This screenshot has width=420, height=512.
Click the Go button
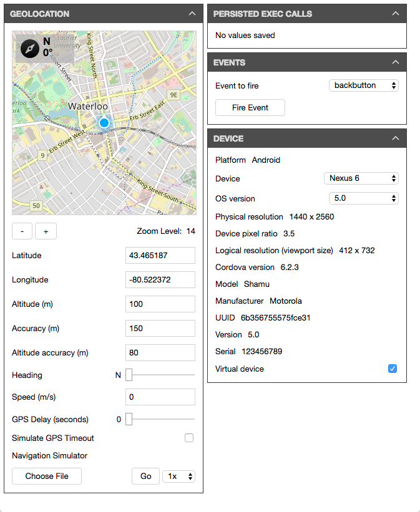[x=145, y=476]
